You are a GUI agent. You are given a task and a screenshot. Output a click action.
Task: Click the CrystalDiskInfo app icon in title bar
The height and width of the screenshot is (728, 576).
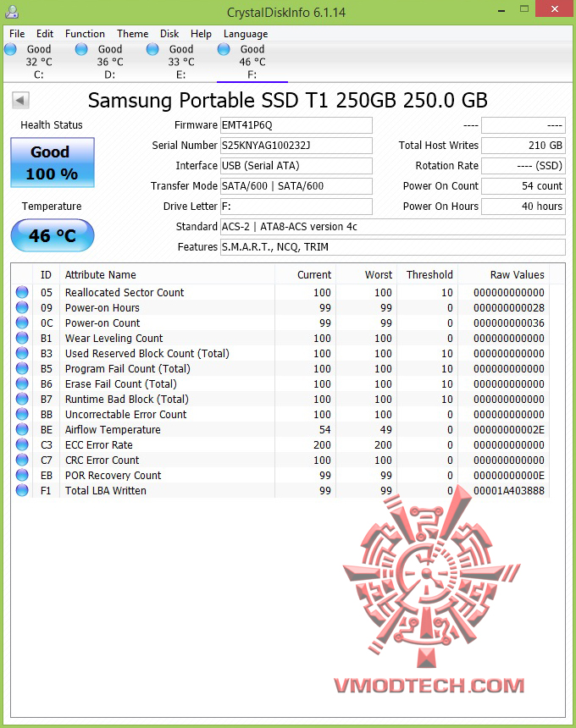(x=12, y=12)
